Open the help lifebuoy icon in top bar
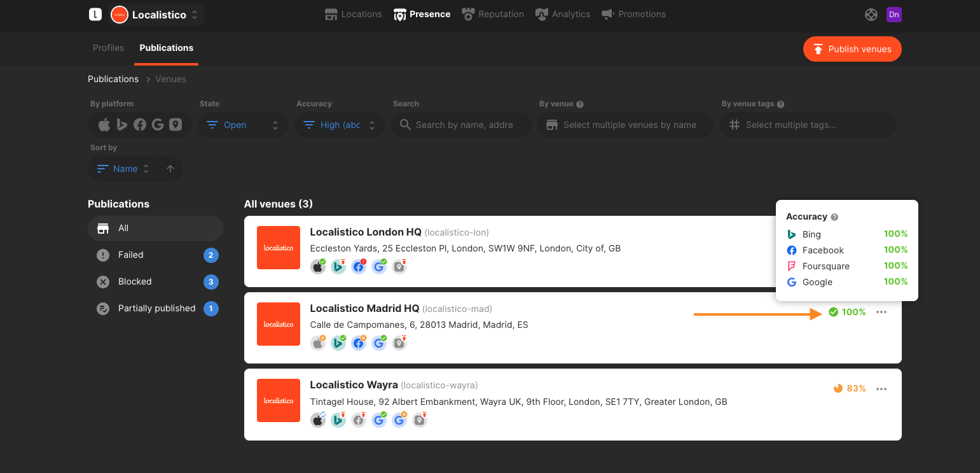The image size is (980, 473). point(871,15)
